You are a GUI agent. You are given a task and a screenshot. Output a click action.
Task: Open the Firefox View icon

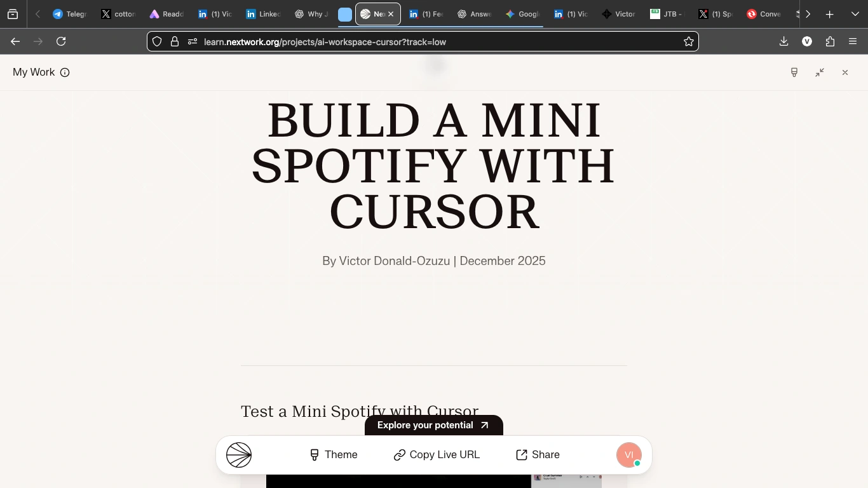pyautogui.click(x=13, y=14)
